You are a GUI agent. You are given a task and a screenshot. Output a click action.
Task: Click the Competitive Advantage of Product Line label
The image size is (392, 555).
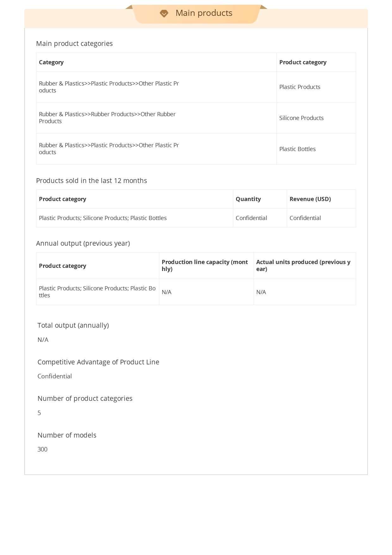pyautogui.click(x=98, y=362)
